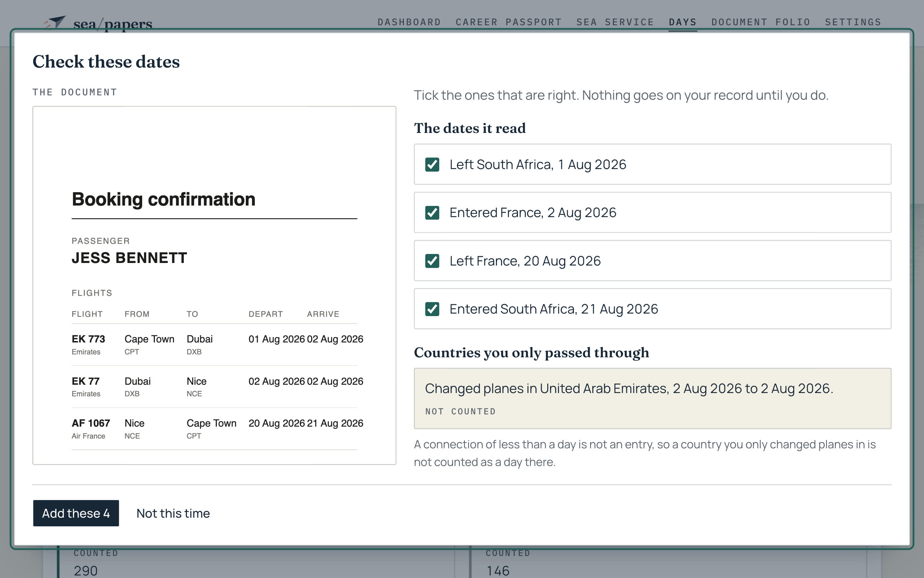Click the depart date 20 Aug 2026

point(276,423)
